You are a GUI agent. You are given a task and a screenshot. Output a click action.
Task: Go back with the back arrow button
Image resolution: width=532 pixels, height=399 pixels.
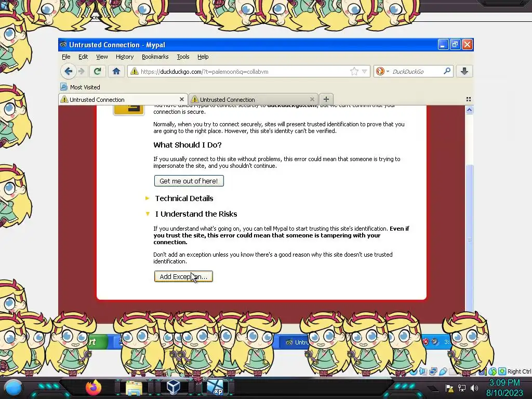click(68, 72)
